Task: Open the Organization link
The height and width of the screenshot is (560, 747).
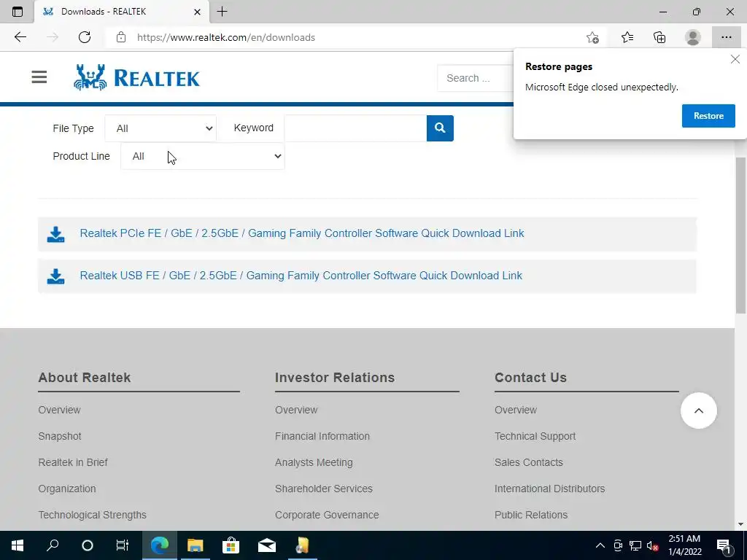Action: click(66, 489)
